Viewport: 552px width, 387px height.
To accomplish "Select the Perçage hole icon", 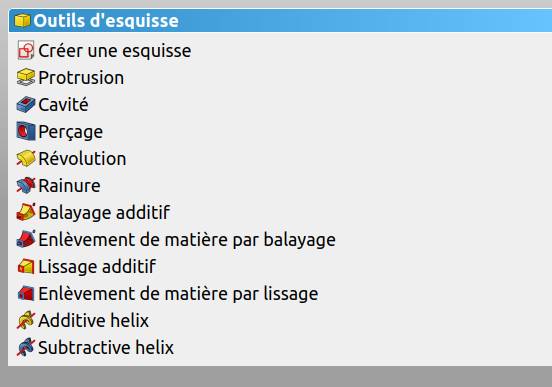I will [x=26, y=131].
